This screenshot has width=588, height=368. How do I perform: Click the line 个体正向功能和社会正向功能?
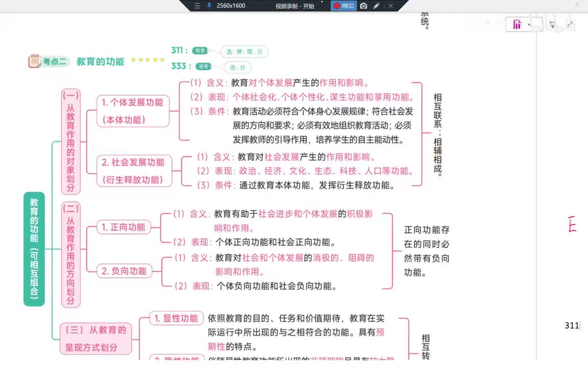point(275,242)
